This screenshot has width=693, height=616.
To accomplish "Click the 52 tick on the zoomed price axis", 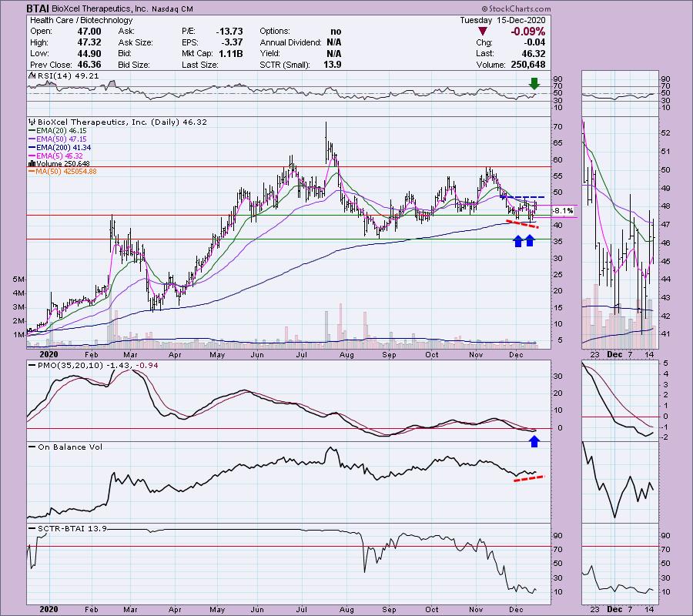I will (665, 133).
